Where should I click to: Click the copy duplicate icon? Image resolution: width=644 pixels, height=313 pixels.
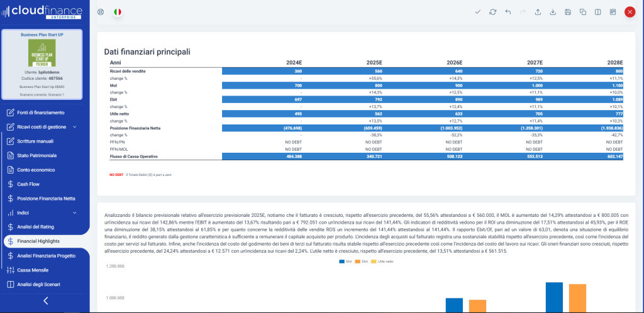583,12
